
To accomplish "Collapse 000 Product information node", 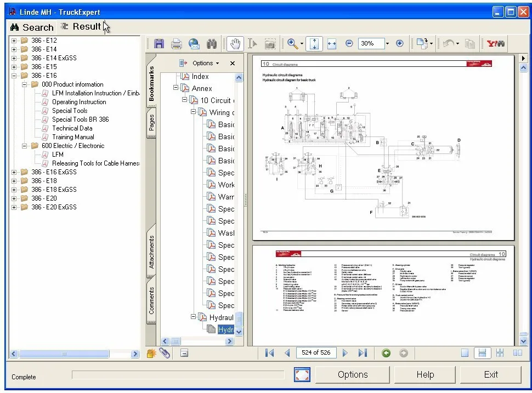I will 24,85.
